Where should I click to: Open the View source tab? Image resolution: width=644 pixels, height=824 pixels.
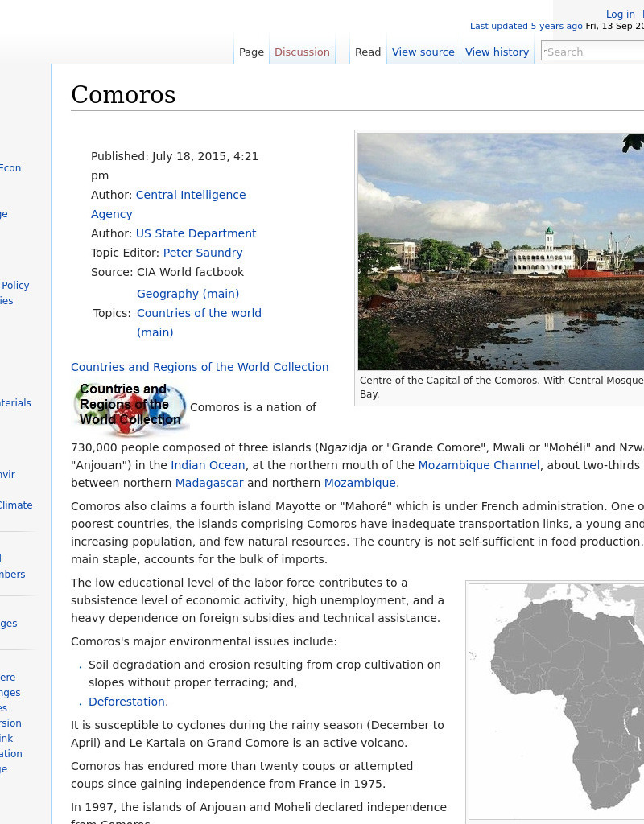[423, 51]
